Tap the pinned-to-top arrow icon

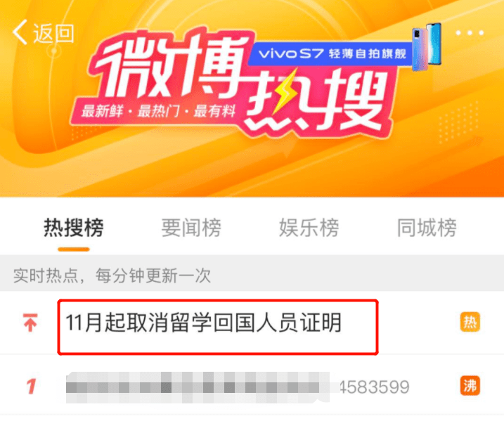(30, 323)
